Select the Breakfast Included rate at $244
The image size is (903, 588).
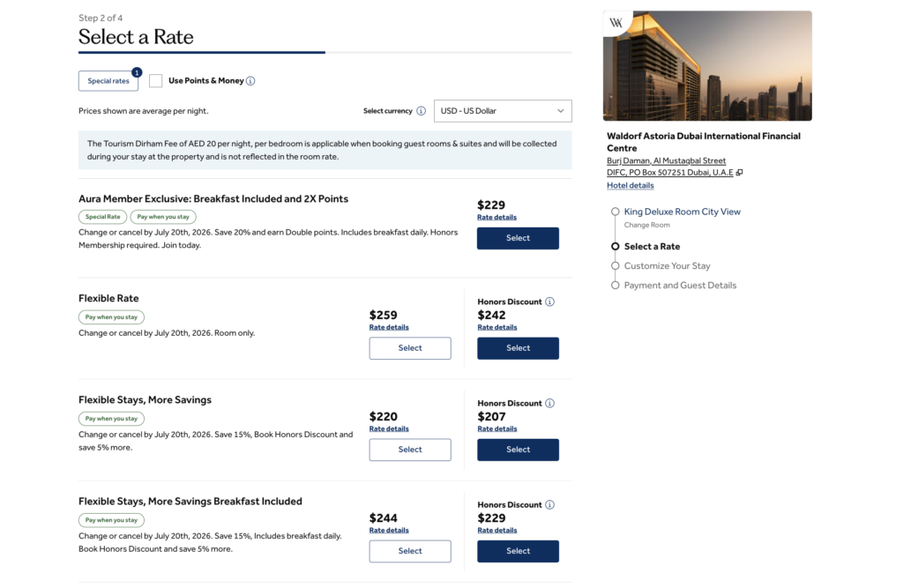pyautogui.click(x=410, y=551)
